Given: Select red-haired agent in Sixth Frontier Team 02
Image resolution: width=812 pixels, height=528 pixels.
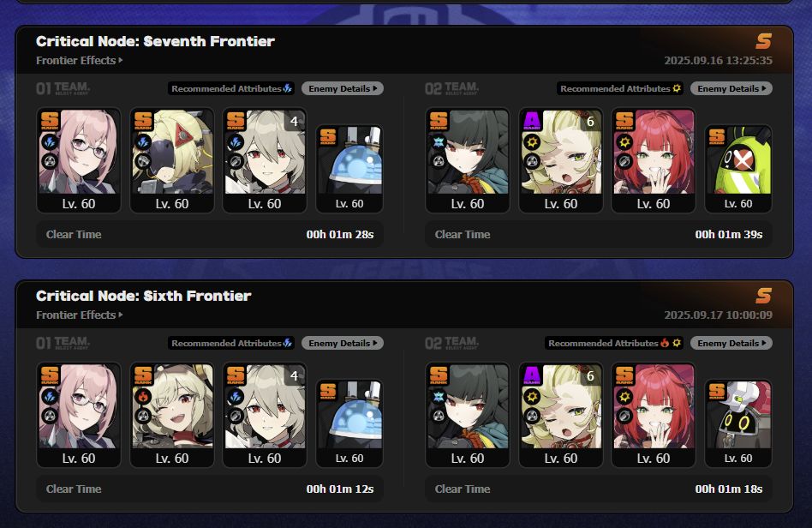Looking at the screenshot, I should [654, 415].
